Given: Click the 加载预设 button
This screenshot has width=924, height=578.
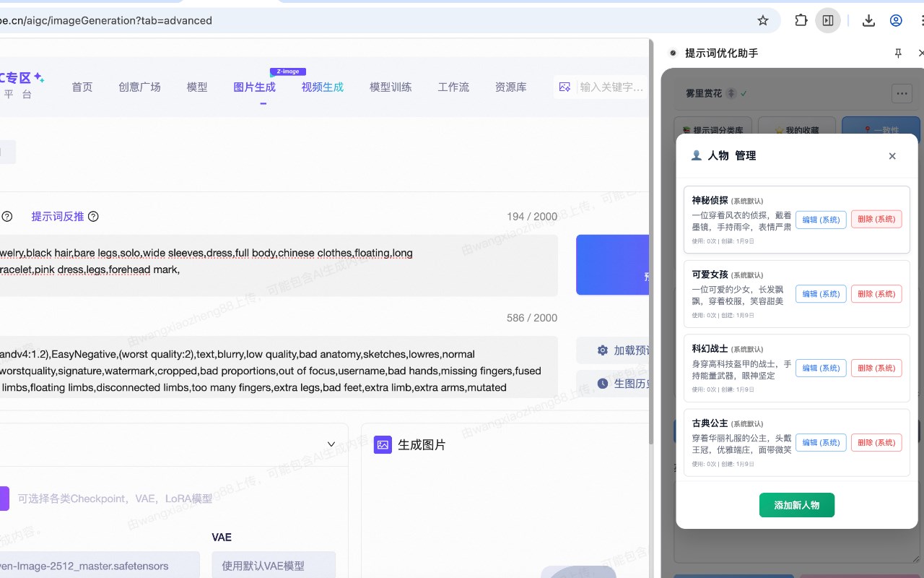Looking at the screenshot, I should pos(614,350).
